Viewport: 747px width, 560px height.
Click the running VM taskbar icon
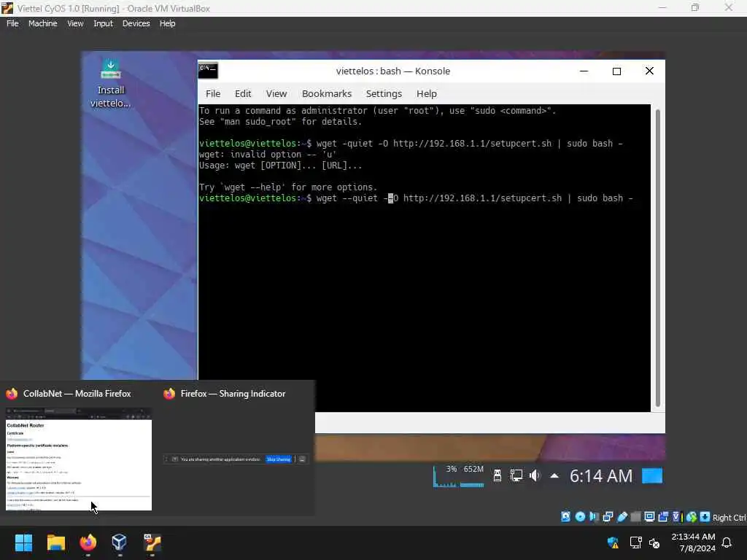[152, 542]
